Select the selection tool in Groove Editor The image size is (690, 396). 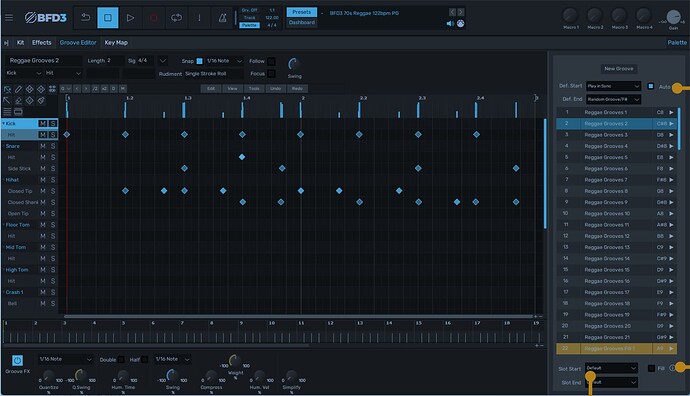7,89
